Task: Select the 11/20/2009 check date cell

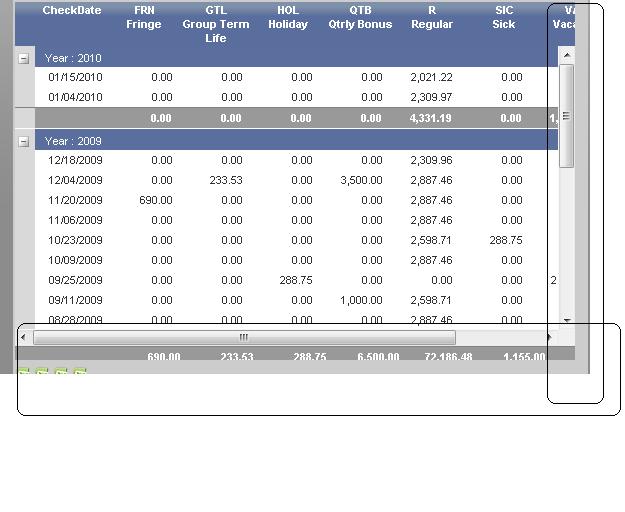Action: click(x=75, y=200)
